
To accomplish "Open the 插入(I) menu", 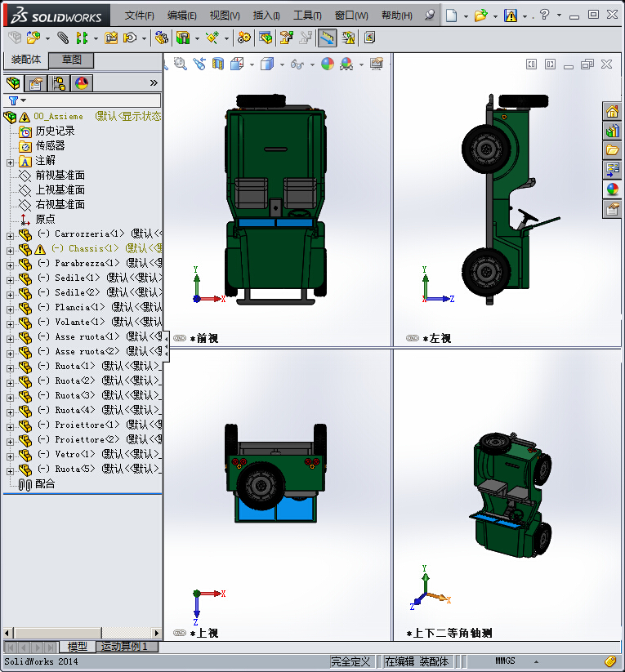I will tap(266, 16).
